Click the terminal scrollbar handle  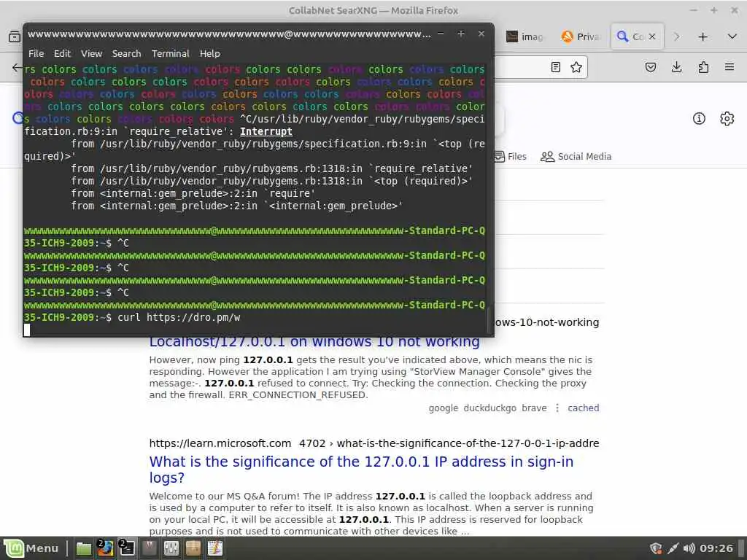point(488,322)
